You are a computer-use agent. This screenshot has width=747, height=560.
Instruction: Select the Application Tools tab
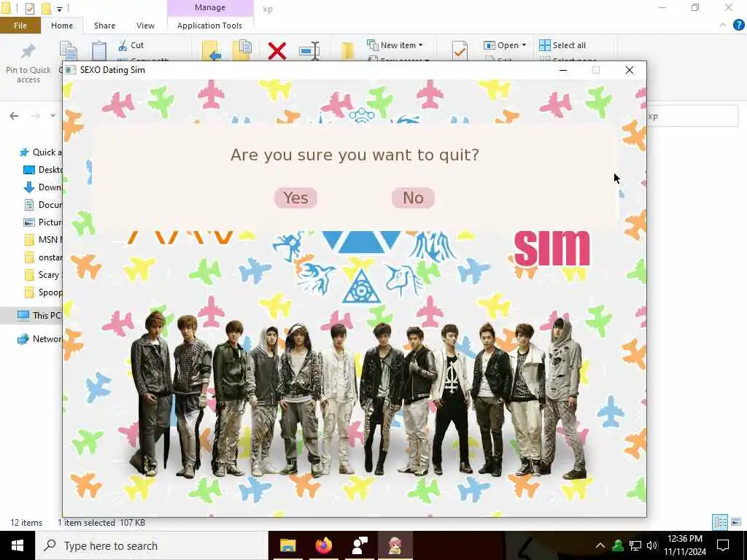point(209,26)
